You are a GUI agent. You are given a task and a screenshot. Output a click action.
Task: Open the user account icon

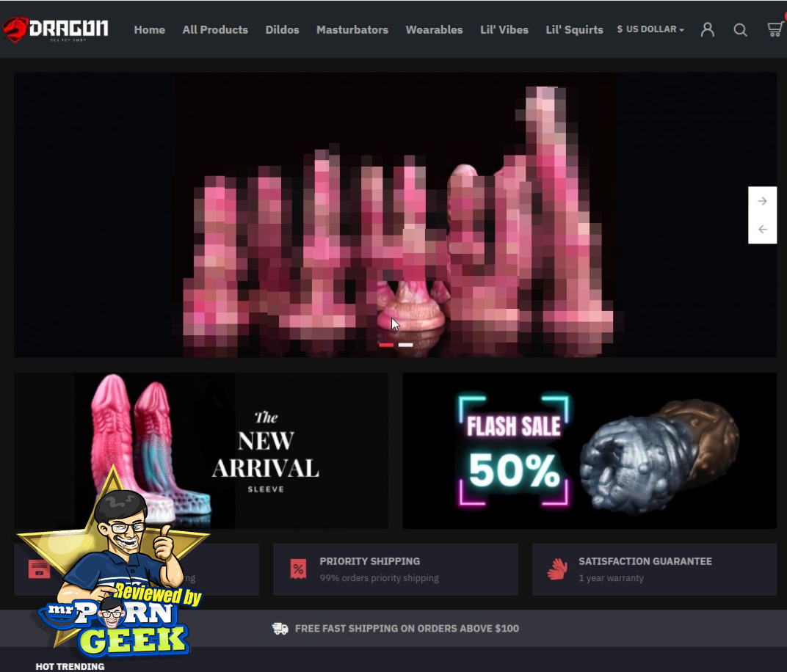708,29
